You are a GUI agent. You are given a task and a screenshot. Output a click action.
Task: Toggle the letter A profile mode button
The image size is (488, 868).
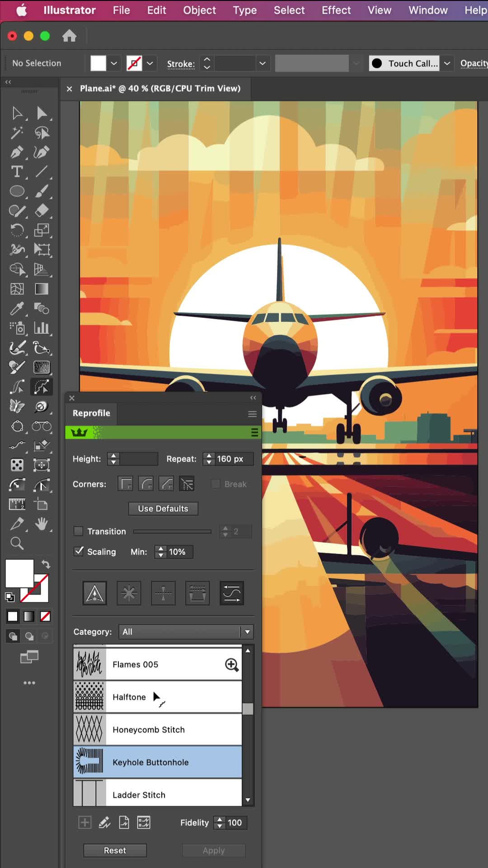(95, 593)
